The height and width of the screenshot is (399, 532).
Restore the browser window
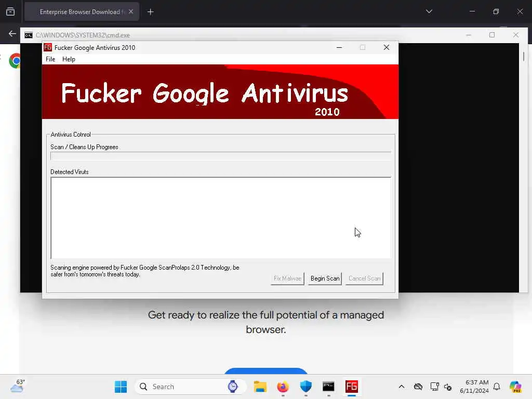(x=496, y=11)
